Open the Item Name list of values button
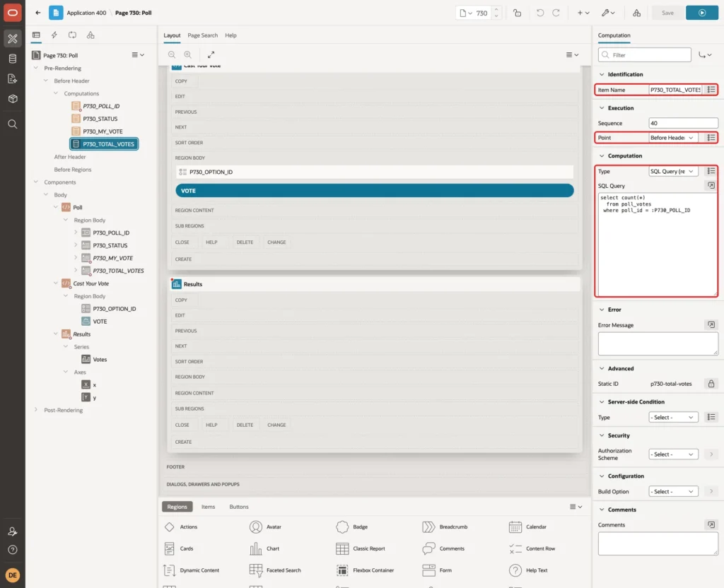 (711, 90)
